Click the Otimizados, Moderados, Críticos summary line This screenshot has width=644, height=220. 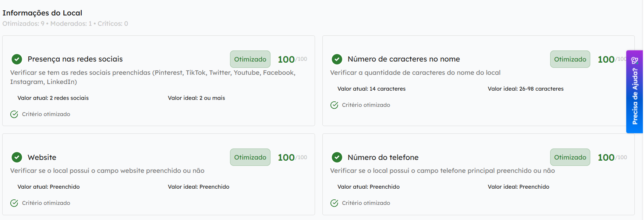(65, 24)
